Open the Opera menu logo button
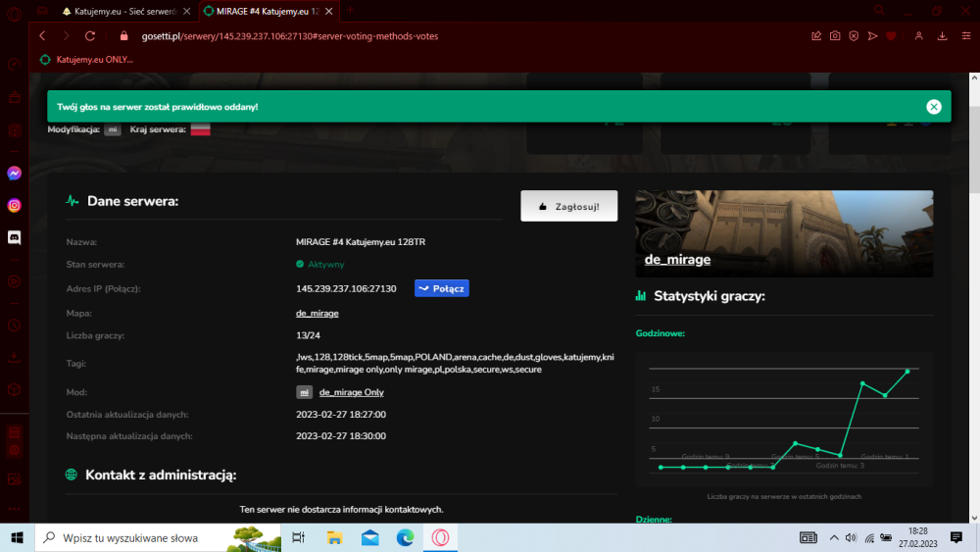Image resolution: width=980 pixels, height=552 pixels. (x=14, y=13)
